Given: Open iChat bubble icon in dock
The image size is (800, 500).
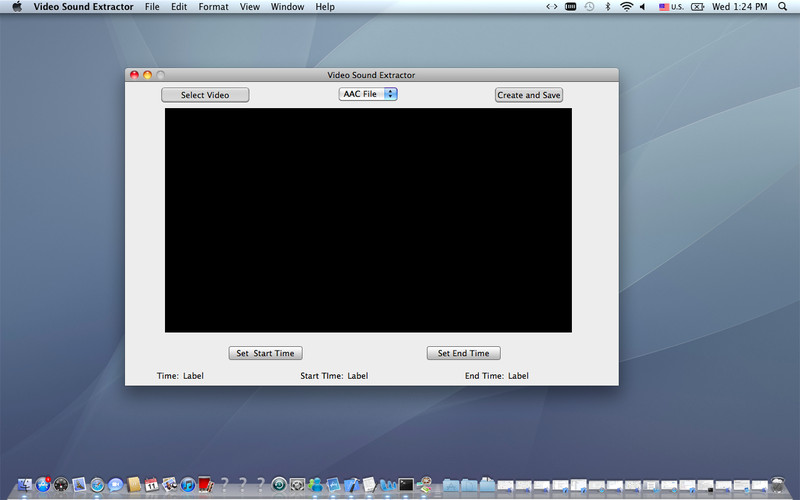Looking at the screenshot, I should [x=115, y=484].
